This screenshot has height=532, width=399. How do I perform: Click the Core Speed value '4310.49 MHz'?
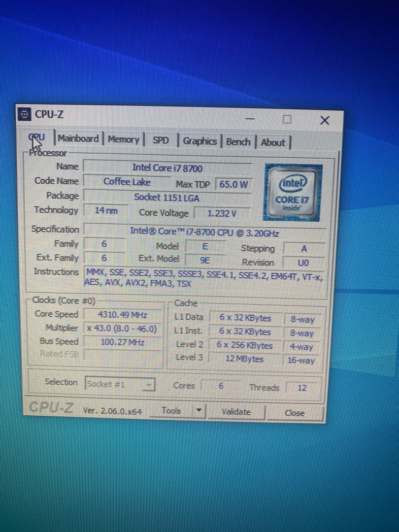click(123, 315)
